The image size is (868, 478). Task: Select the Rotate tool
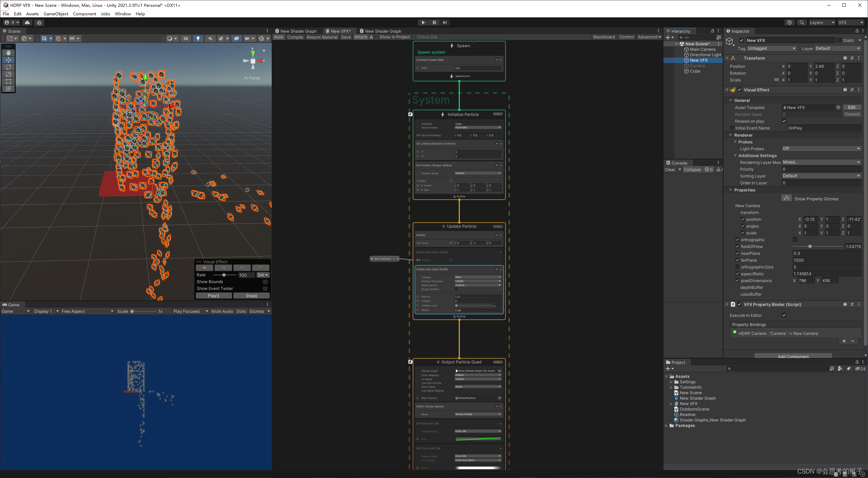8,67
